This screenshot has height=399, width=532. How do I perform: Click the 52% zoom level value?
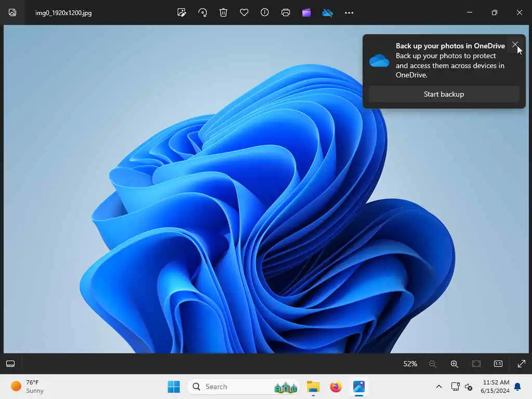coord(410,364)
